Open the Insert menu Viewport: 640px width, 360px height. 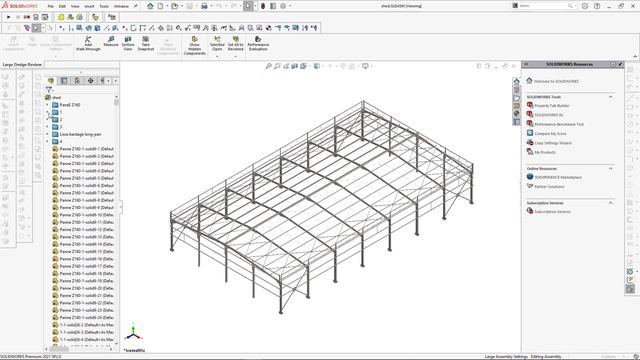[x=89, y=6]
